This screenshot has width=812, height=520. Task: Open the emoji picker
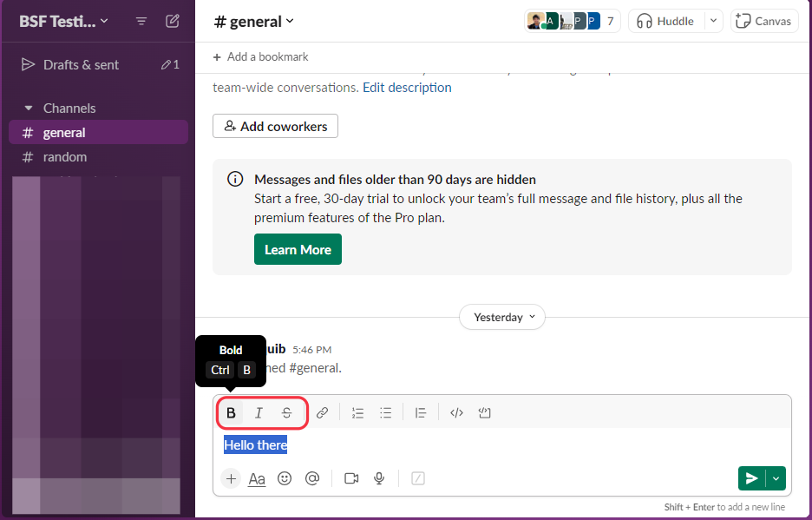(285, 478)
